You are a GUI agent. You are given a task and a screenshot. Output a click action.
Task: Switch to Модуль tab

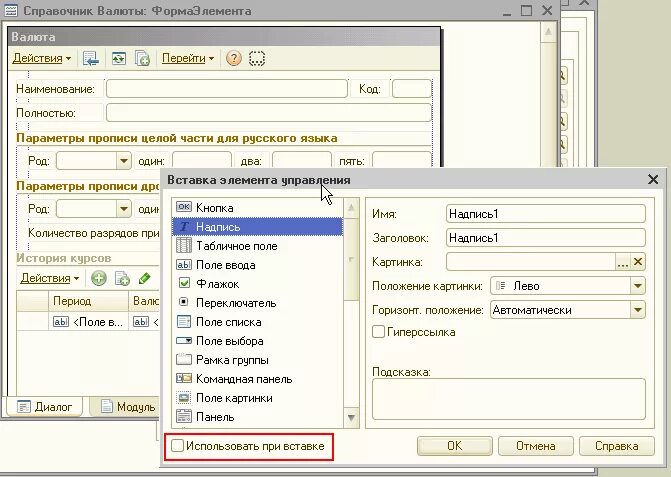coord(128,406)
